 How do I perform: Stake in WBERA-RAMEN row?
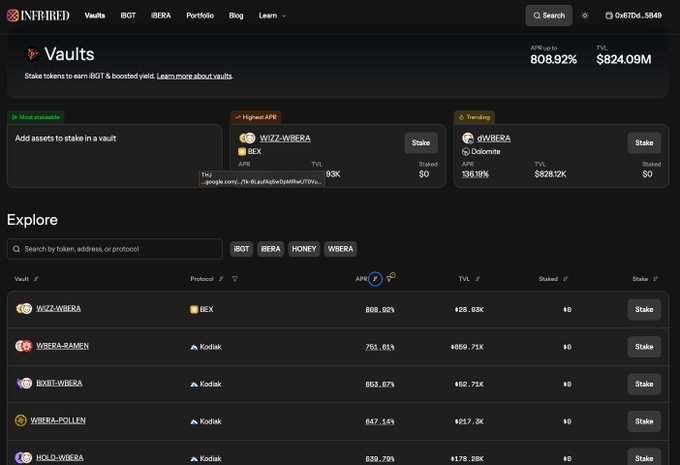644,347
